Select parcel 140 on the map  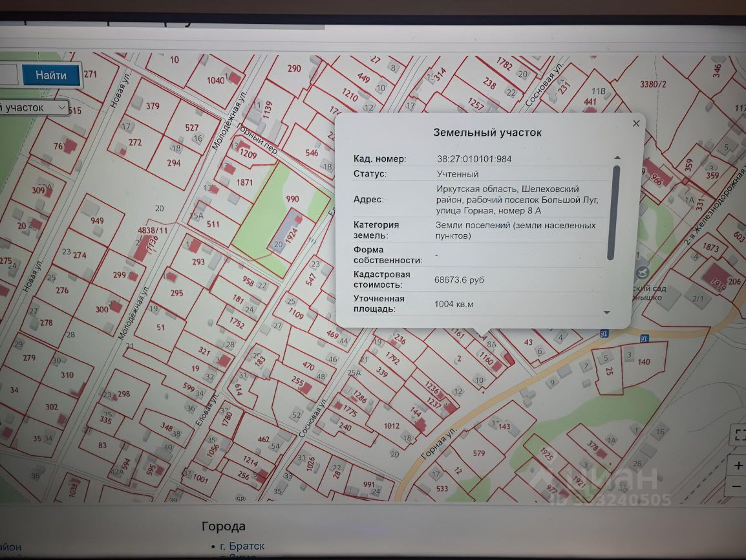coord(644,361)
